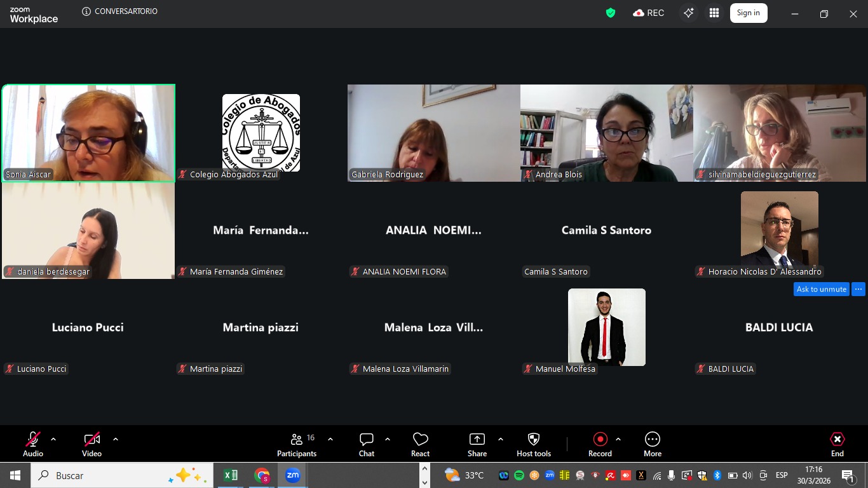Click the Sign in button
The image size is (868, 488).
[x=748, y=13]
